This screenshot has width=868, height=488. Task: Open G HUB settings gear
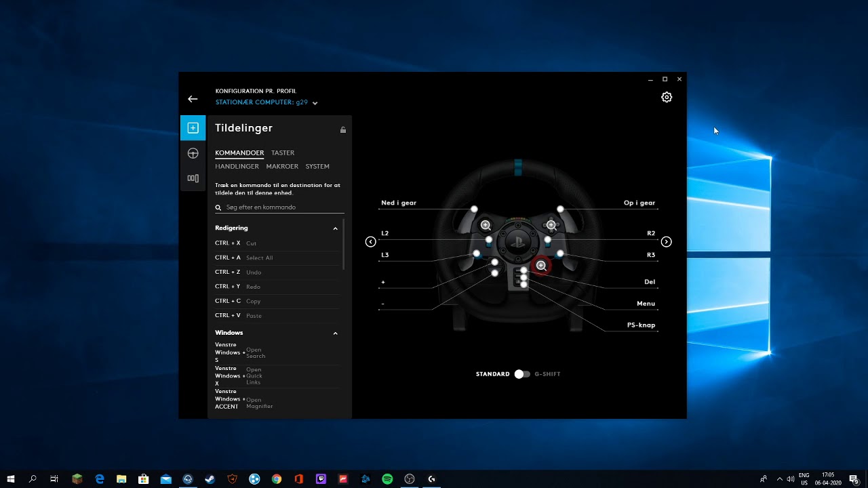click(667, 97)
